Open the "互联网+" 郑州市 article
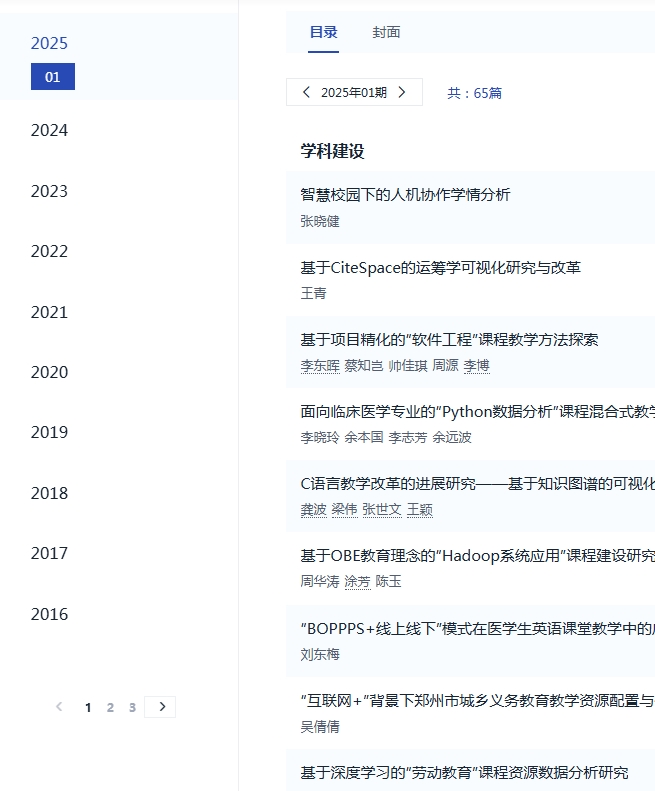The height and width of the screenshot is (791, 655). 477,701
